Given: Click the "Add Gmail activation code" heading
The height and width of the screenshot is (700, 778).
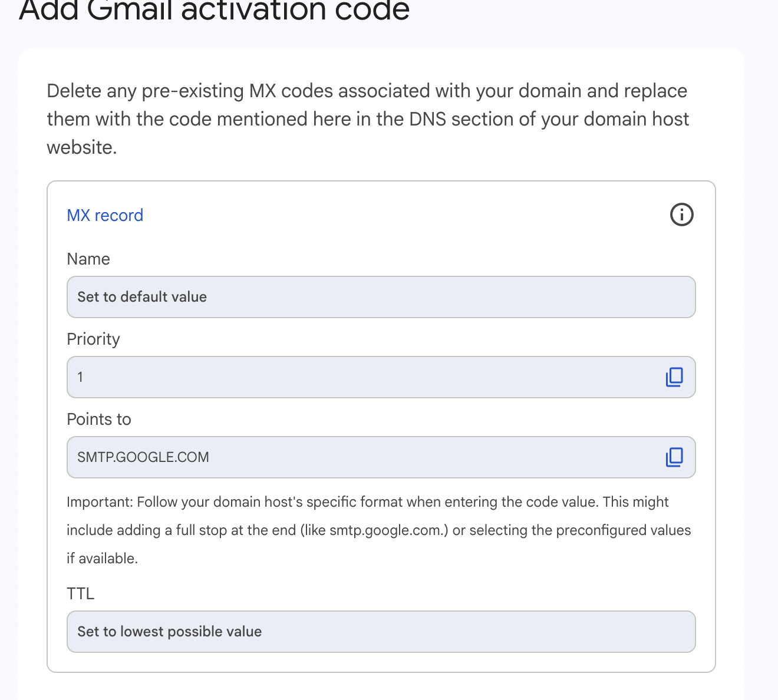Looking at the screenshot, I should click(x=214, y=11).
